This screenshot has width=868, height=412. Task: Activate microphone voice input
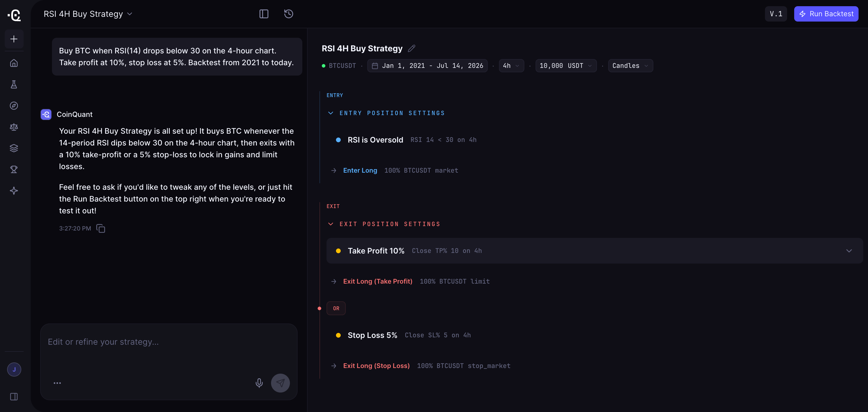[x=259, y=383]
